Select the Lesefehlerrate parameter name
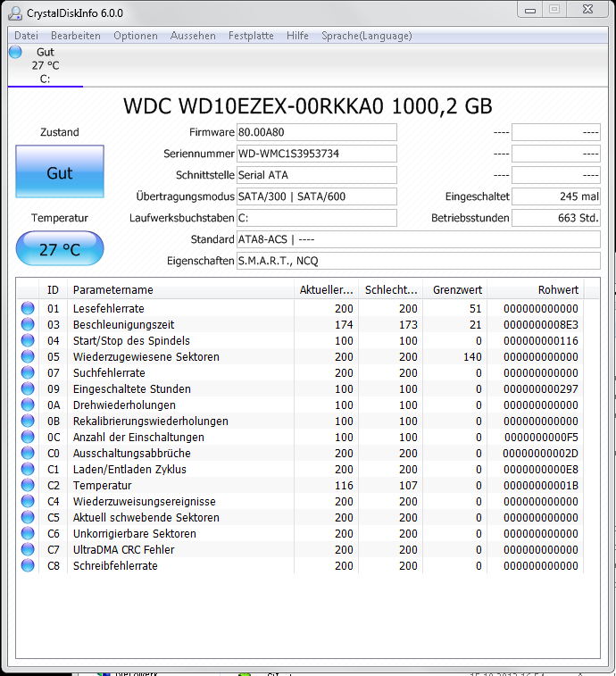 (109, 309)
